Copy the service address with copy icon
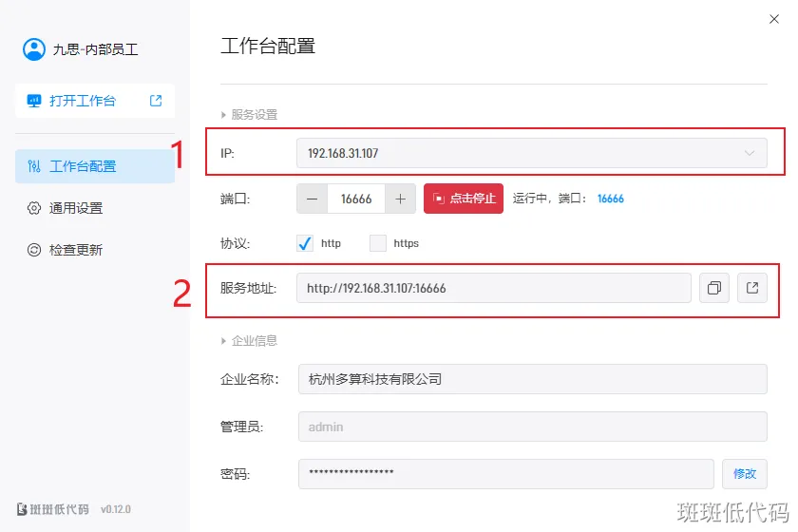This screenshot has height=532, width=798. tap(713, 288)
